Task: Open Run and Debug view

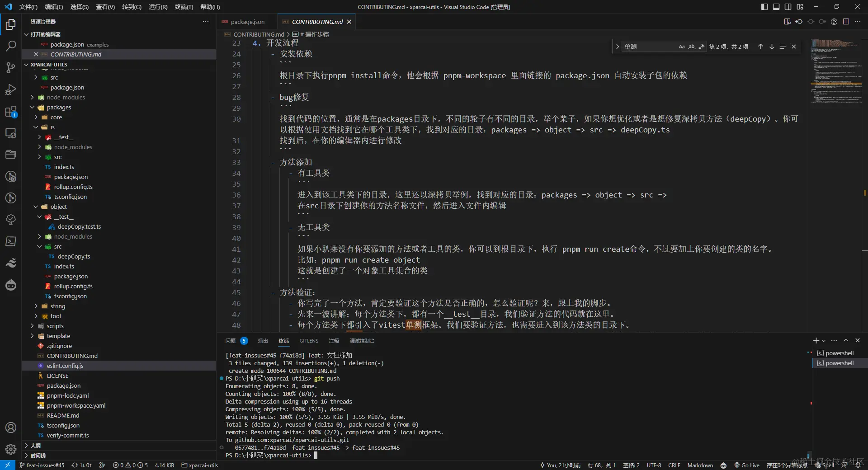Action: (11, 89)
